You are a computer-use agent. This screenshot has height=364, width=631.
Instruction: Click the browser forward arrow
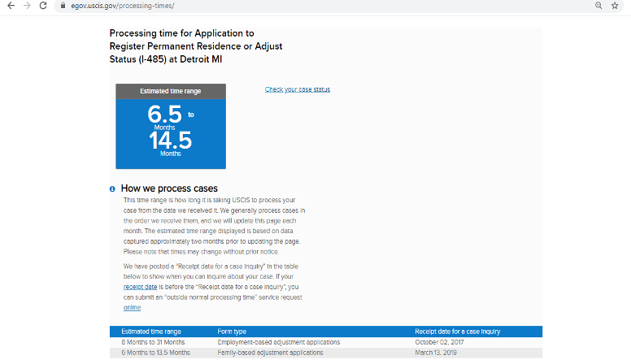pos(26,6)
